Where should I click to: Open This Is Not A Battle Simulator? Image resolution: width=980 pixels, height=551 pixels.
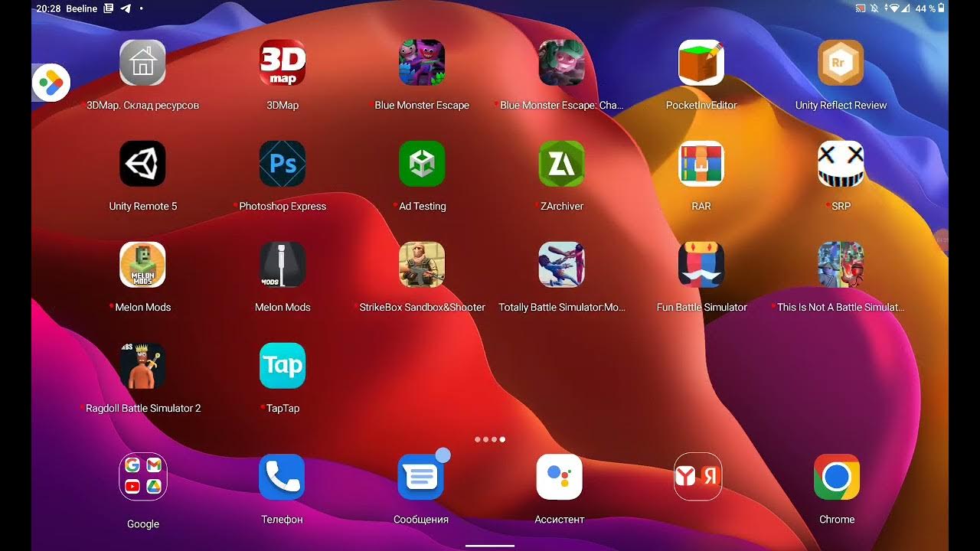[x=841, y=264]
